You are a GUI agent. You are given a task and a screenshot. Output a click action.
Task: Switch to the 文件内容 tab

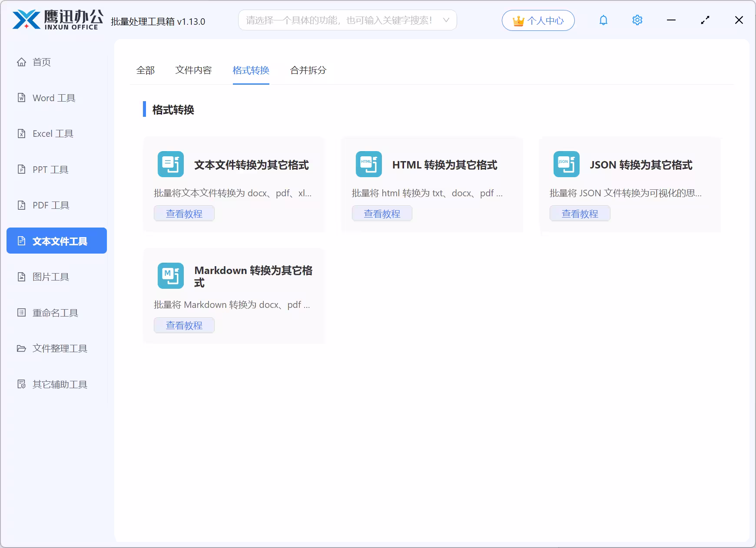click(x=193, y=70)
